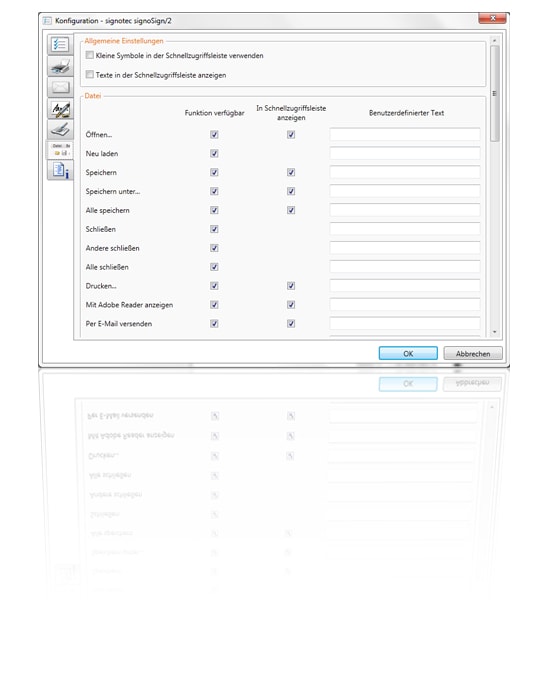Open the scanner pad settings icon
The image size is (551, 699).
point(60,129)
